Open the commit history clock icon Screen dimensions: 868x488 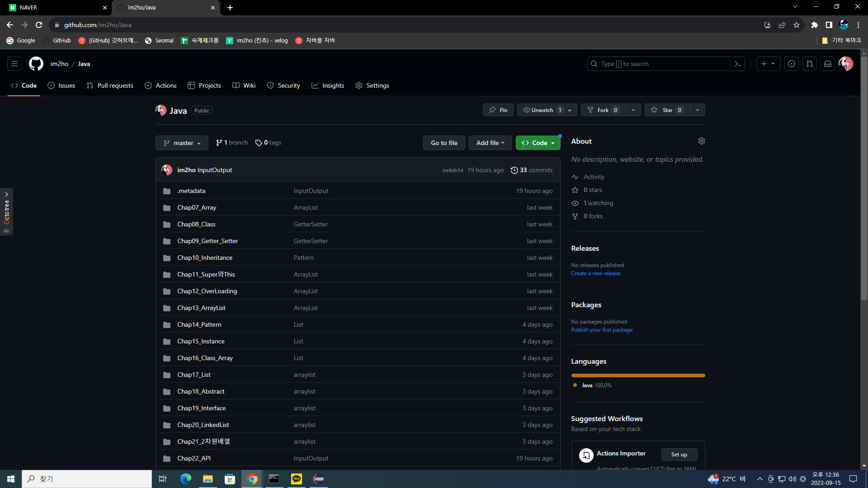point(514,170)
